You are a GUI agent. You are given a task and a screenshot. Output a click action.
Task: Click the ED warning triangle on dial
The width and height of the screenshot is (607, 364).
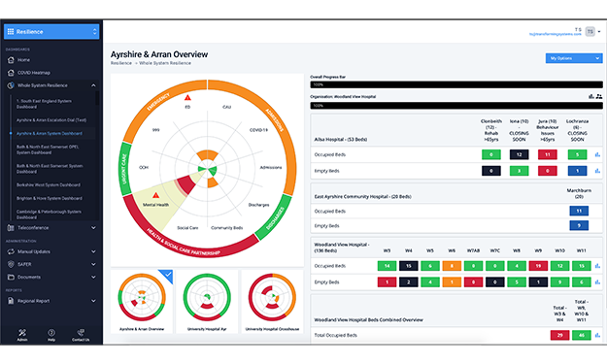click(x=187, y=97)
